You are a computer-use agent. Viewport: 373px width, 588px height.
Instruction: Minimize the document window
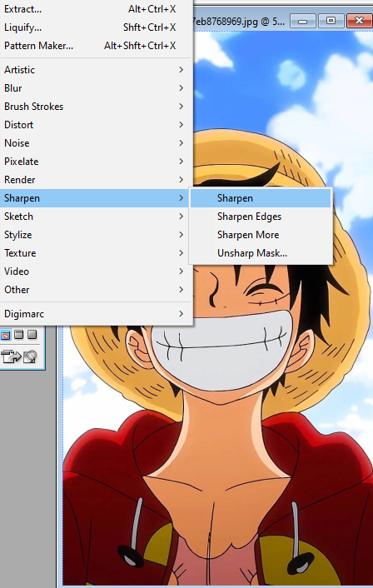pyautogui.click(x=302, y=21)
